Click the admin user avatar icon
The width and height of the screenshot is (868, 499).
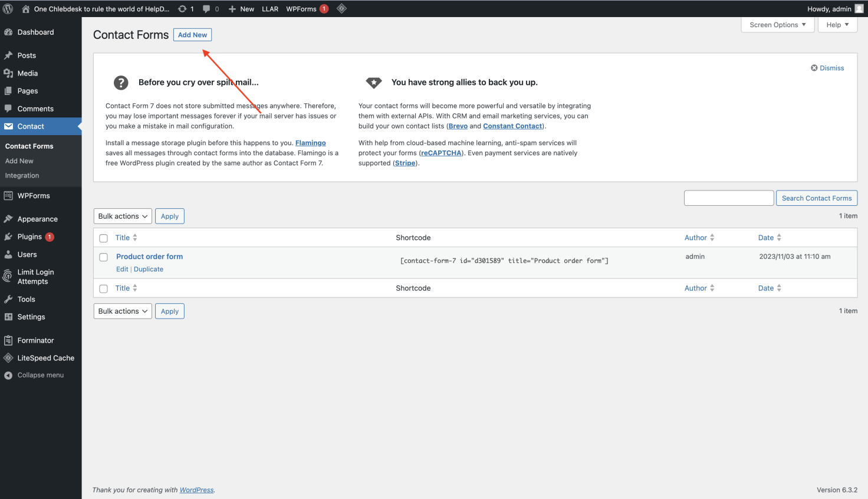pyautogui.click(x=859, y=9)
